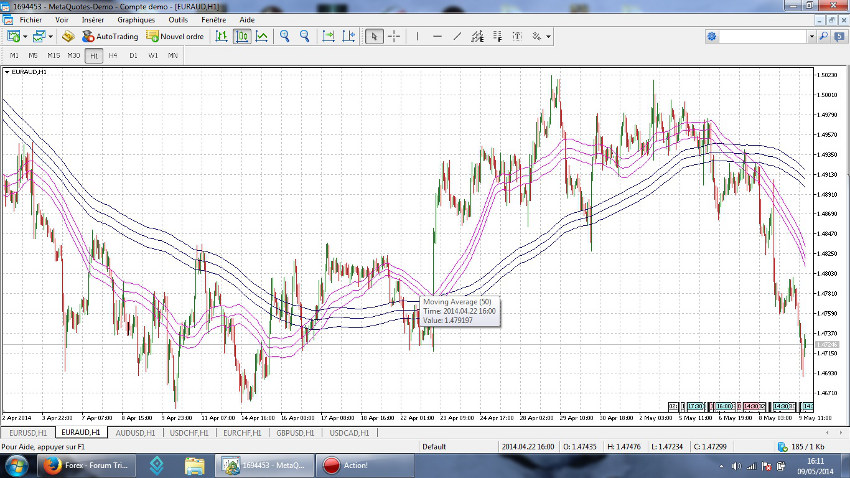850x478 pixels.
Task: Zoom in on the chart
Action: [285, 36]
